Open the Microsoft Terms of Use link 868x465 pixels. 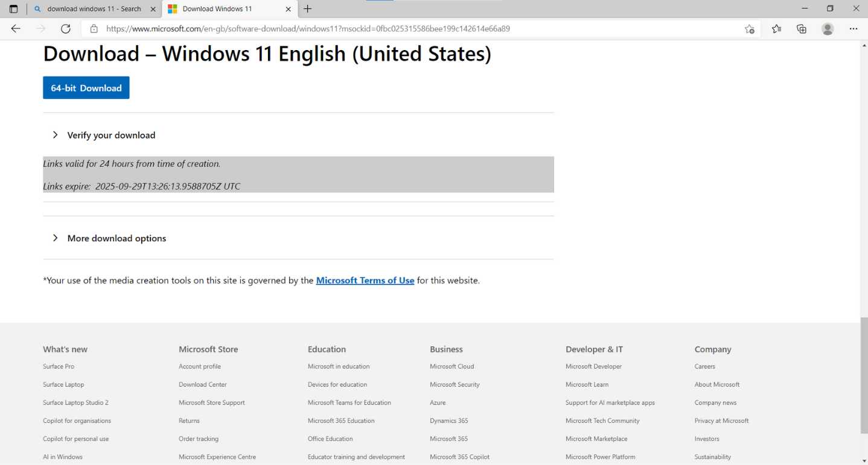pos(365,280)
